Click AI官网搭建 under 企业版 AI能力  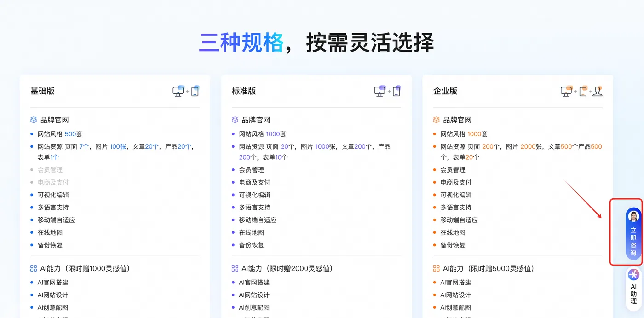pyautogui.click(x=455, y=283)
